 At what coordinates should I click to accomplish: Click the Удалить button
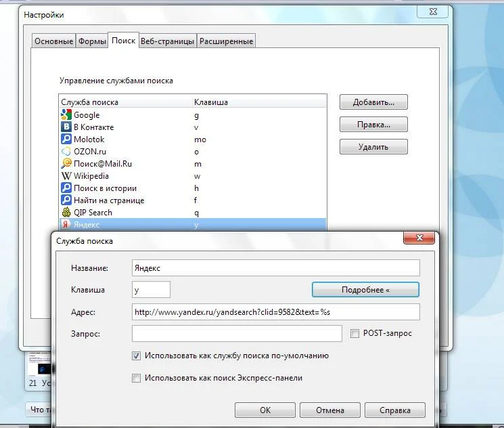(x=373, y=147)
